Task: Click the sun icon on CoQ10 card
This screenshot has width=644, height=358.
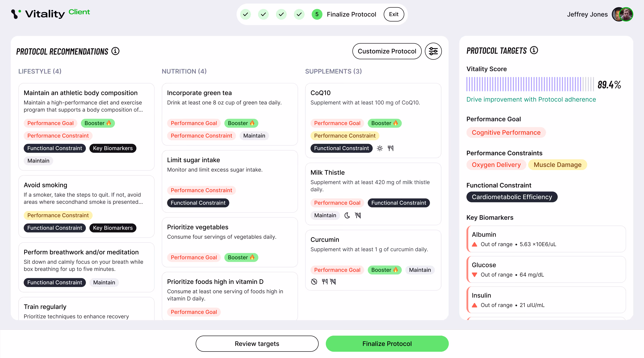Action: coord(379,148)
